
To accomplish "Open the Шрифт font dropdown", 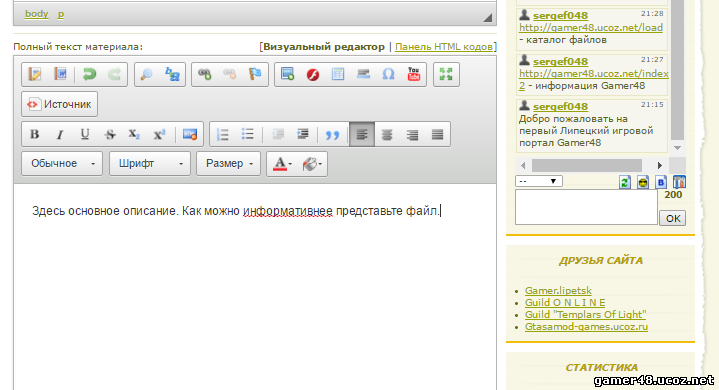I will coord(149,164).
